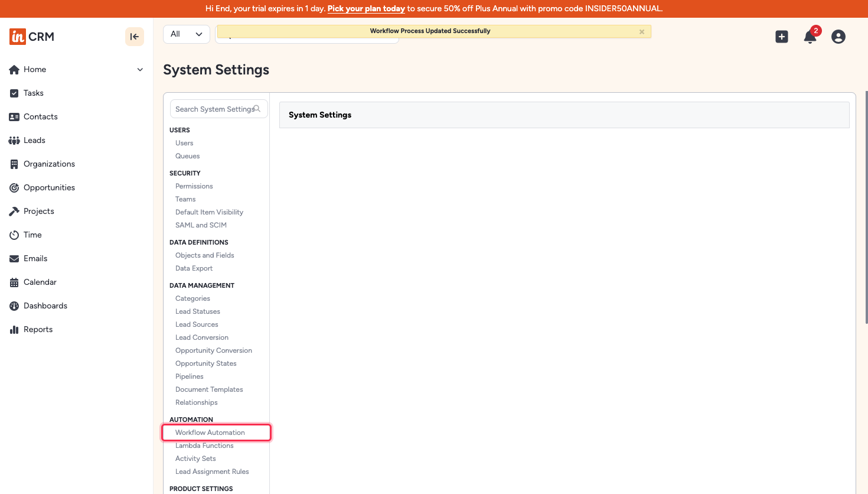The width and height of the screenshot is (868, 494).
Task: Click the Opportunities target icon
Action: pos(14,188)
